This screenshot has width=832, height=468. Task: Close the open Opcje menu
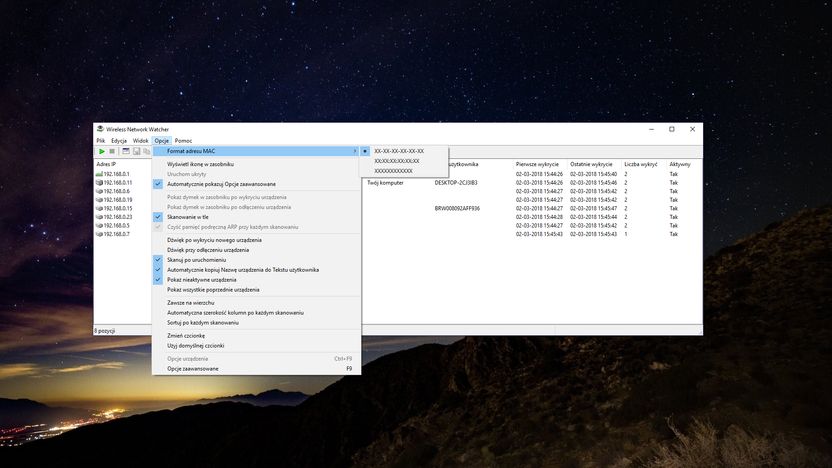161,141
